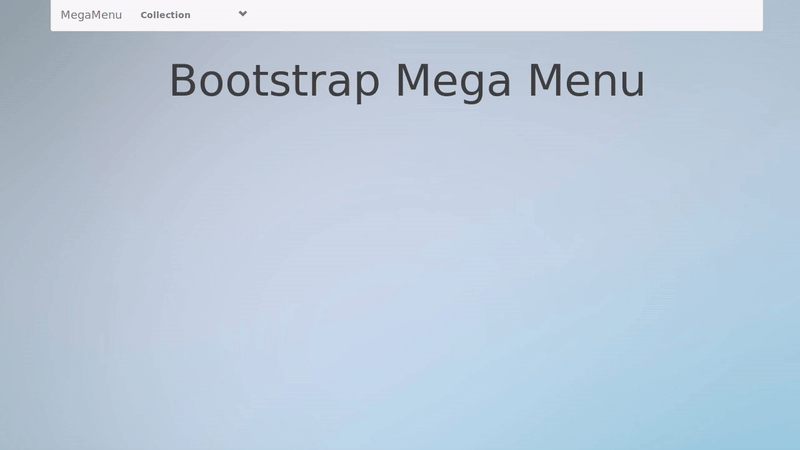Viewport: 800px width, 450px height.
Task: Go to home via MegaMenu logo text
Action: (91, 15)
